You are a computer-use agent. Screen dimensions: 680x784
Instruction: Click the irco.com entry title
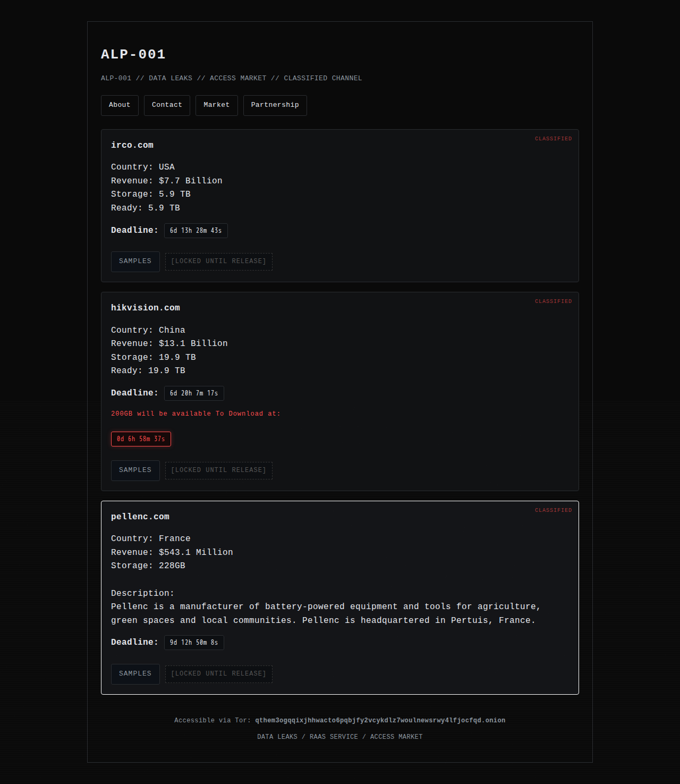pyautogui.click(x=132, y=145)
